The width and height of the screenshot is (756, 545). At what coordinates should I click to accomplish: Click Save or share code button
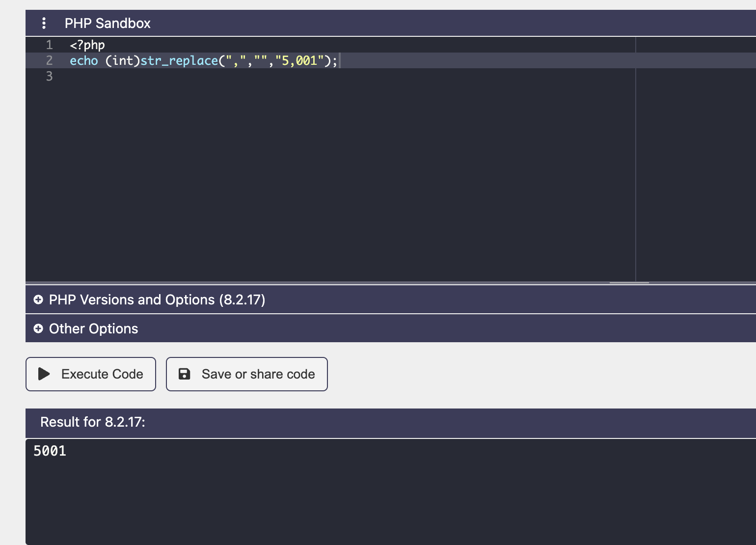(247, 374)
